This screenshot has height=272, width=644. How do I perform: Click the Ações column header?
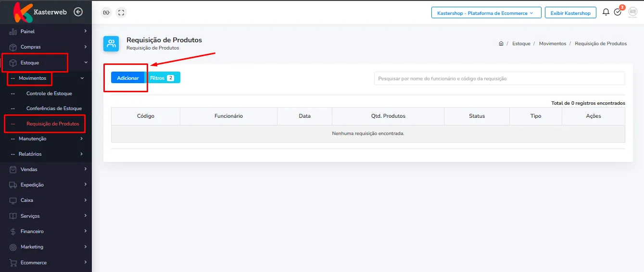click(593, 116)
